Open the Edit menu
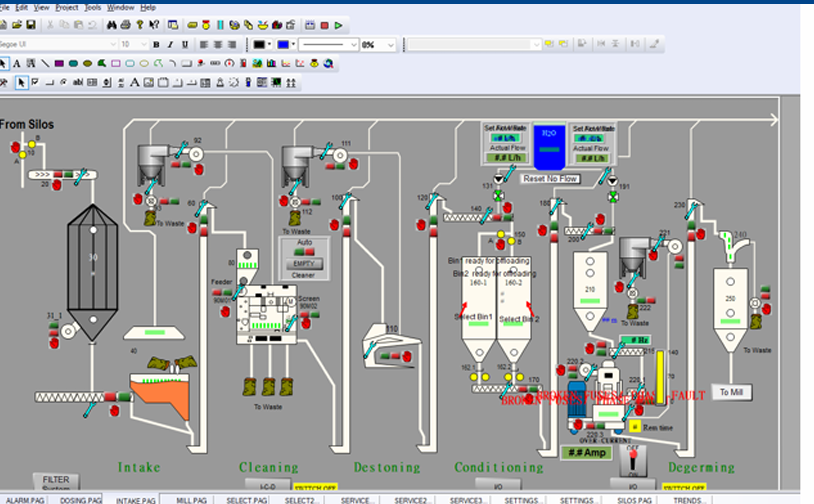814x504 pixels. 21,7
